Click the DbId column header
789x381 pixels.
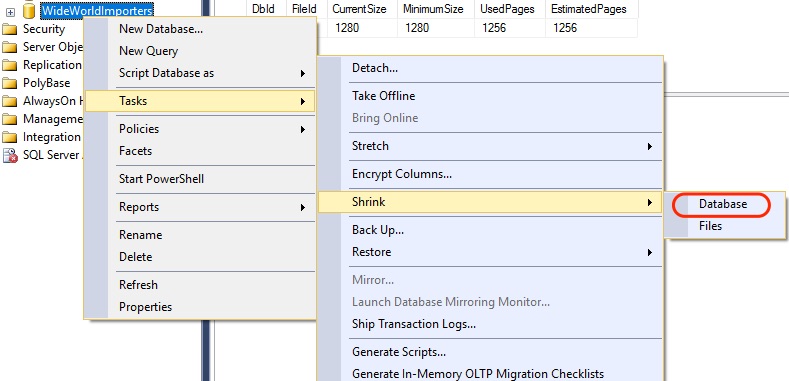pos(263,9)
